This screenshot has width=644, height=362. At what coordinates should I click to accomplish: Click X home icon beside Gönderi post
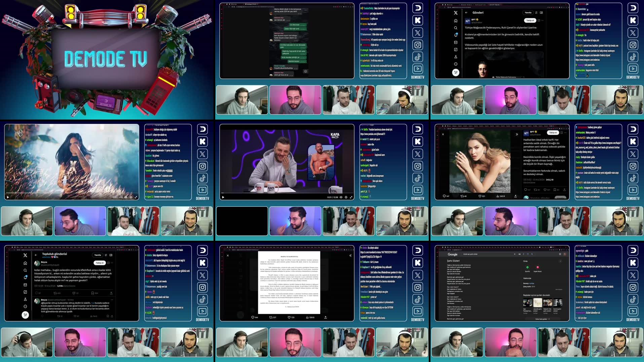456,21
